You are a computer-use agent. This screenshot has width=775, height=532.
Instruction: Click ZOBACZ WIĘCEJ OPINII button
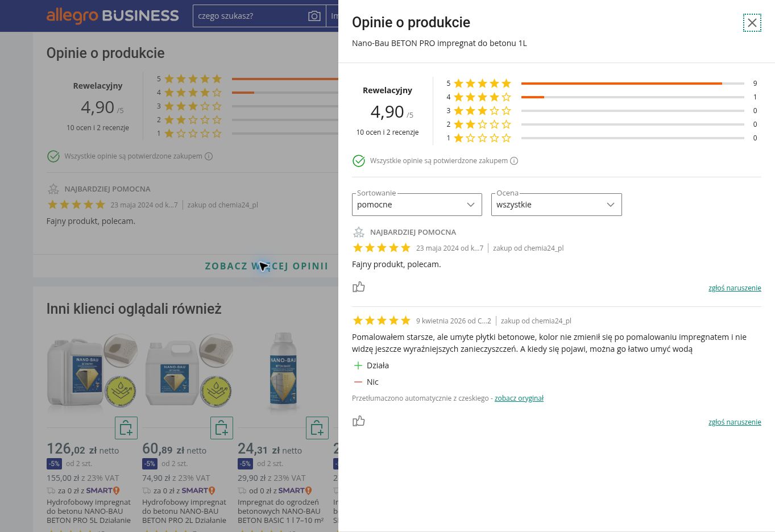point(267,266)
